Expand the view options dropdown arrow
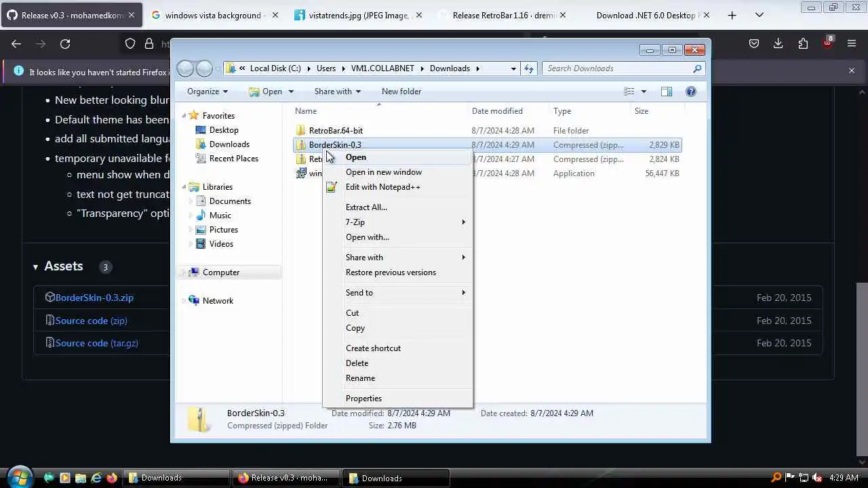Viewport: 868px width, 488px height. tap(644, 91)
